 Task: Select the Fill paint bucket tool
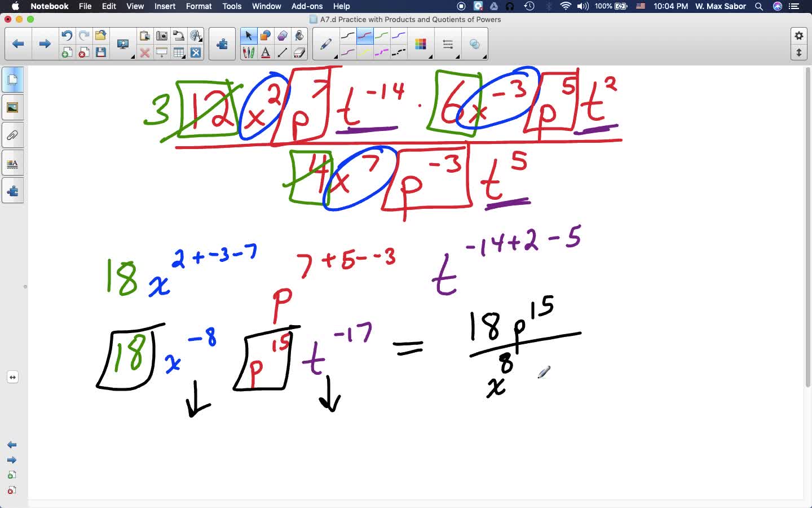[299, 36]
